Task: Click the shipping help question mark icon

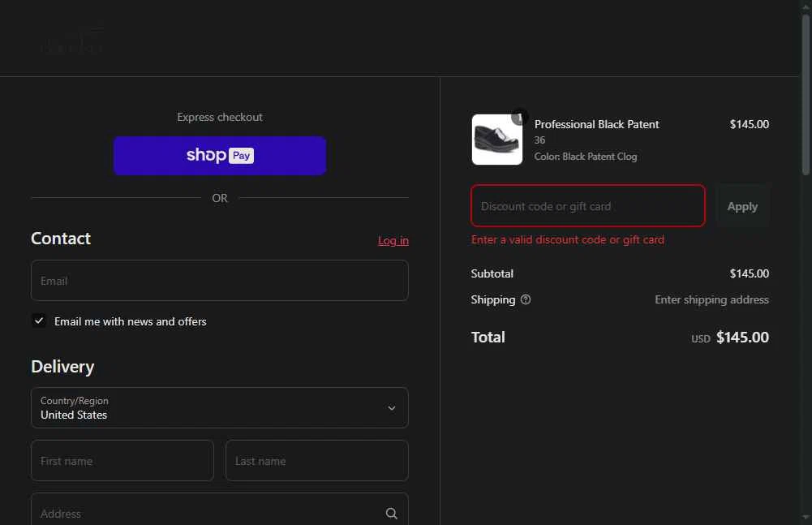Action: tap(526, 299)
